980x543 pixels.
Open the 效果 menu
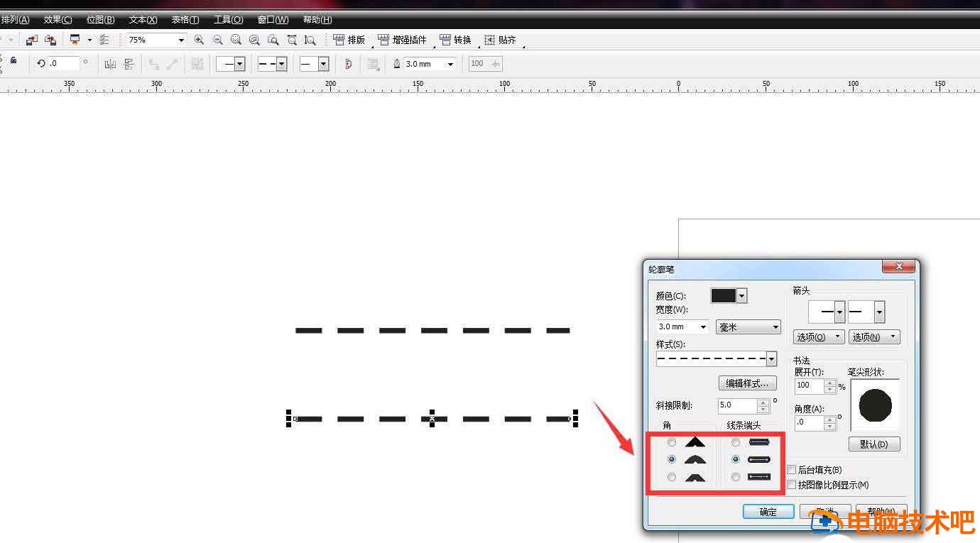tap(58, 20)
